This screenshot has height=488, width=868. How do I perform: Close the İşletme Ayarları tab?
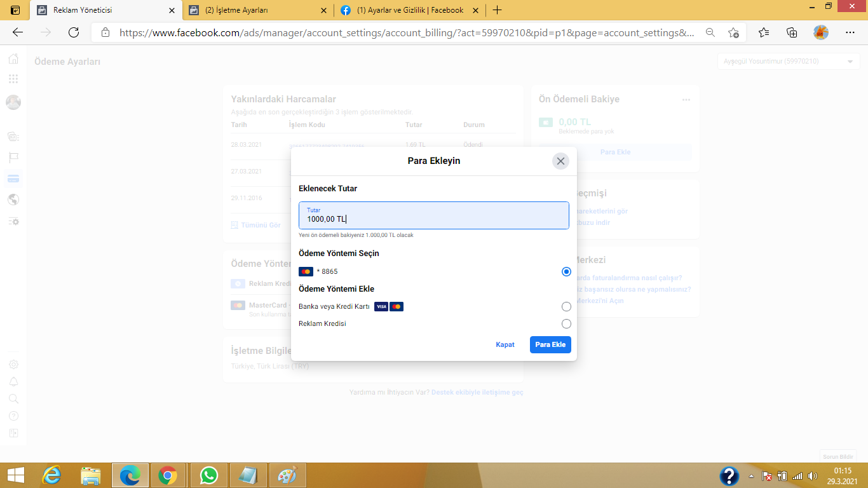pyautogui.click(x=324, y=10)
